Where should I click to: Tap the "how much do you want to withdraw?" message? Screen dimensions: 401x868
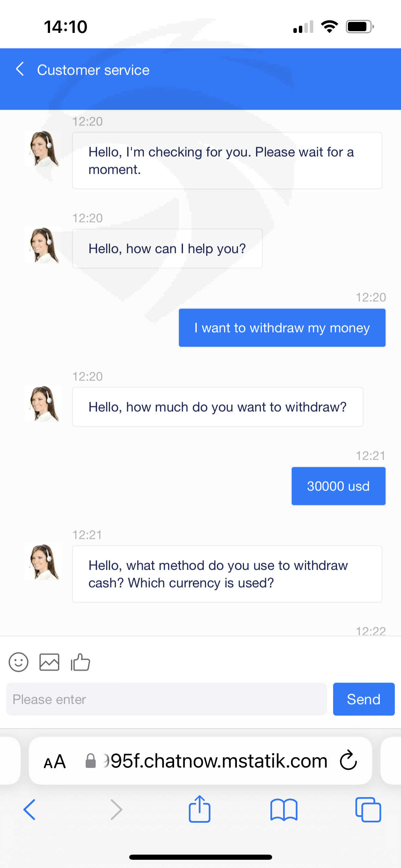[x=217, y=407]
